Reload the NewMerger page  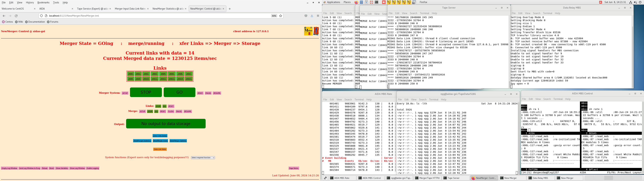pyautogui.click(x=16, y=16)
